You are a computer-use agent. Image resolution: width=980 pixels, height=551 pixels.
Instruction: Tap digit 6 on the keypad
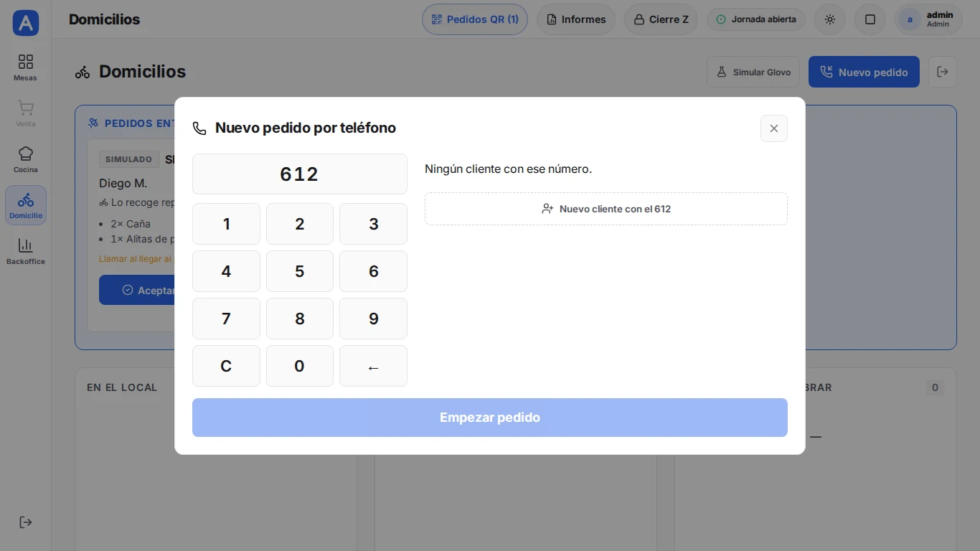373,271
